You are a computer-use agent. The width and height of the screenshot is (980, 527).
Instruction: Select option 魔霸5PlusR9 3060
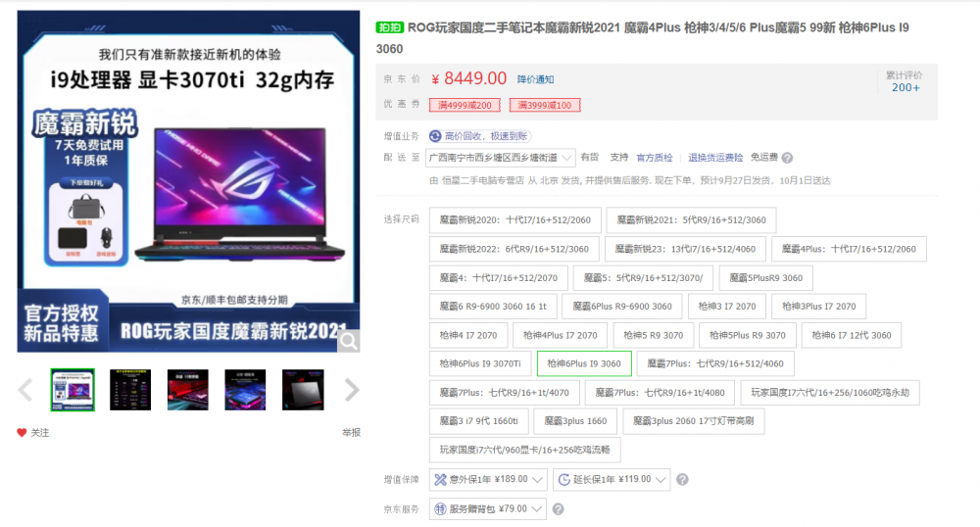pyautogui.click(x=765, y=278)
